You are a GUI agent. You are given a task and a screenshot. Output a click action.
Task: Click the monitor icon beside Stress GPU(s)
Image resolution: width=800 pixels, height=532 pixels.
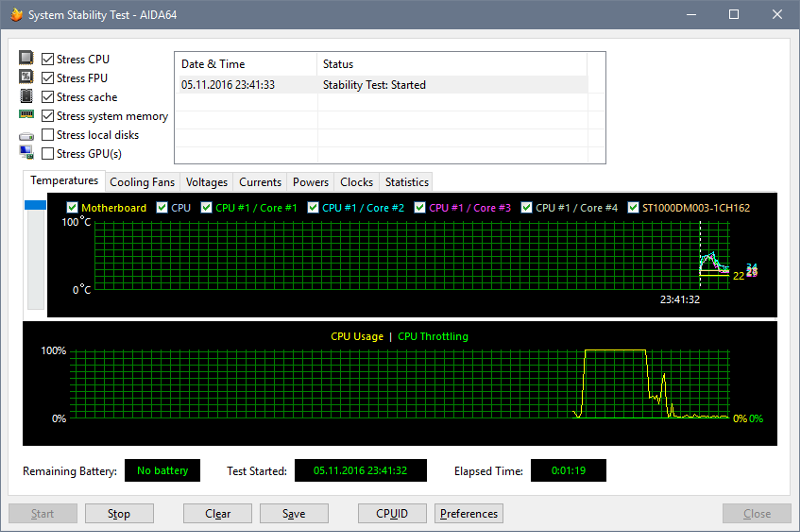click(x=26, y=153)
